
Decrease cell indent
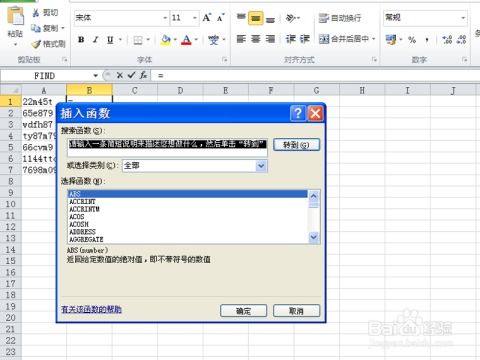(x=290, y=39)
